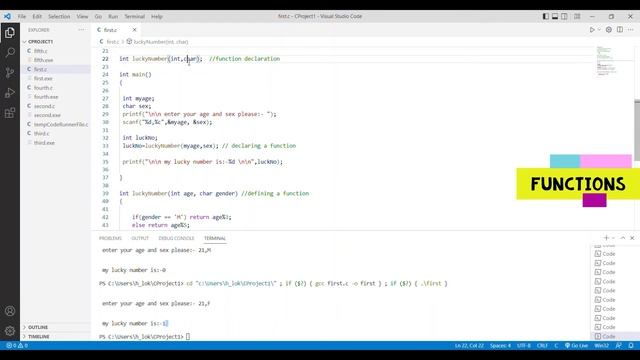Click the editor settings gear icon
640x360 pixels.
609,30
